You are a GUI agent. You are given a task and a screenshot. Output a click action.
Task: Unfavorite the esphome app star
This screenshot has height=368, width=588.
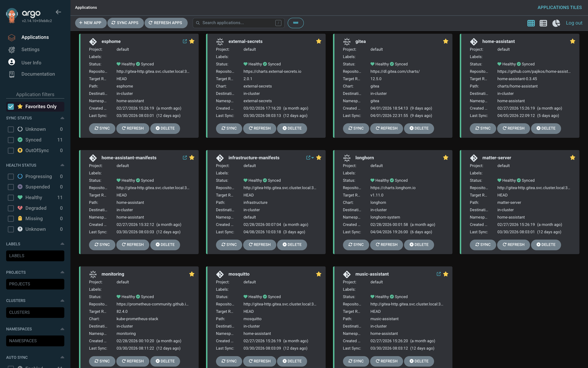coord(192,41)
